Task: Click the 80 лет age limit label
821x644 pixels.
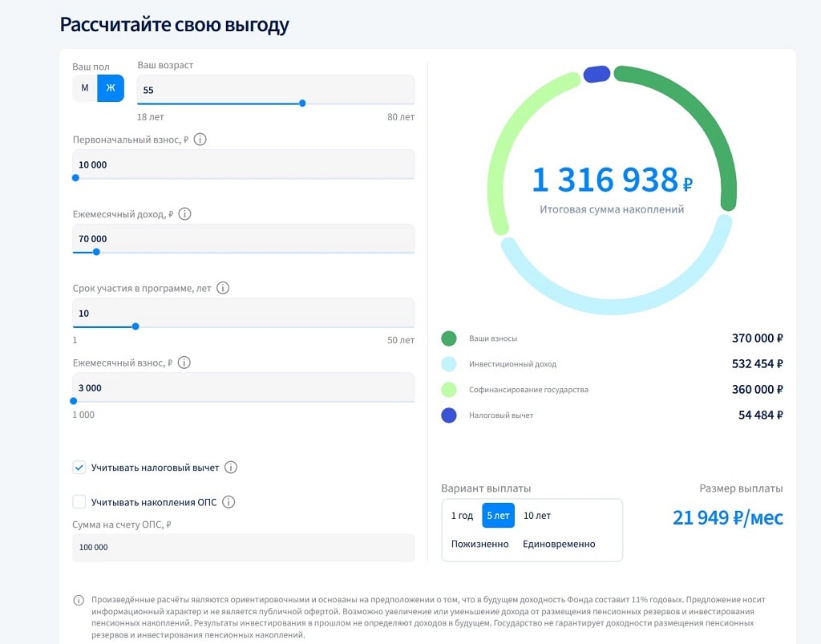Action: point(401,117)
